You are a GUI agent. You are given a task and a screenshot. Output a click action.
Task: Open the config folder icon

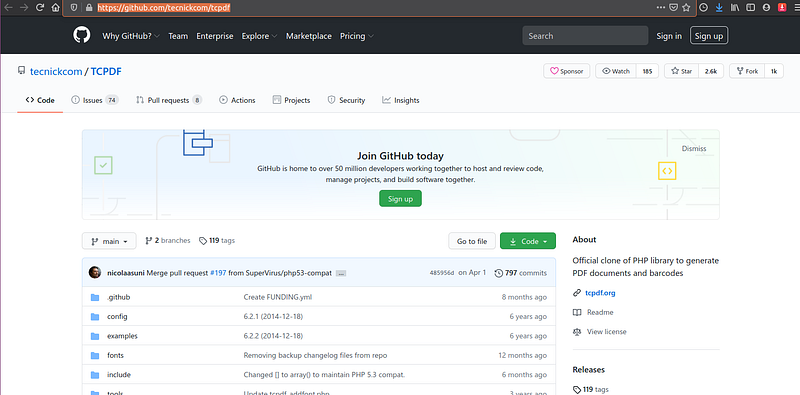click(x=95, y=316)
